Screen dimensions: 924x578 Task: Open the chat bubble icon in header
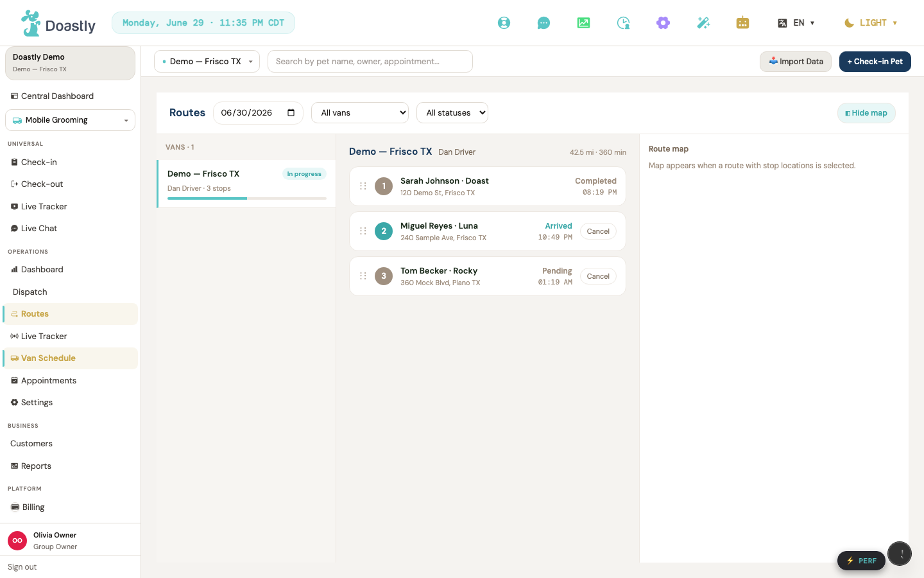click(x=543, y=23)
